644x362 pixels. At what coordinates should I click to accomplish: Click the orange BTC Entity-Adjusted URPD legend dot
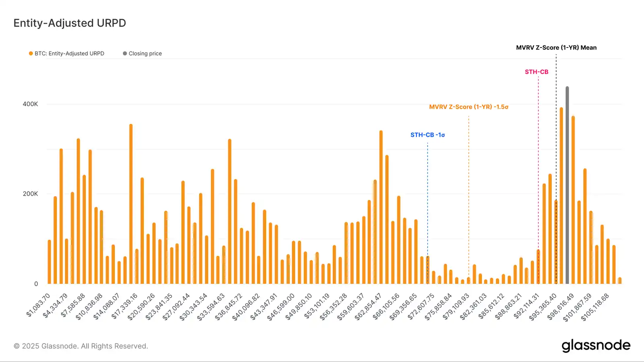point(31,53)
